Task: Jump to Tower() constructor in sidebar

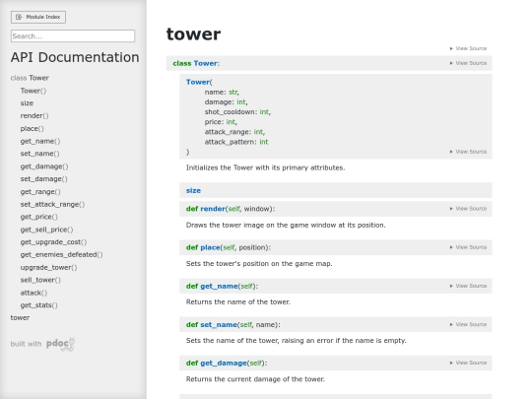Action: point(33,91)
